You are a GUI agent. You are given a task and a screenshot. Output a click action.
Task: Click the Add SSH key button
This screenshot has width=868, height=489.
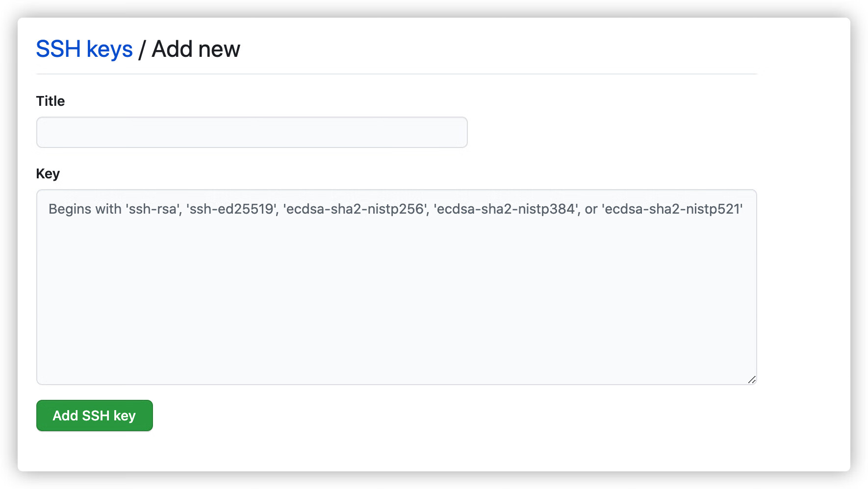pyautogui.click(x=95, y=416)
